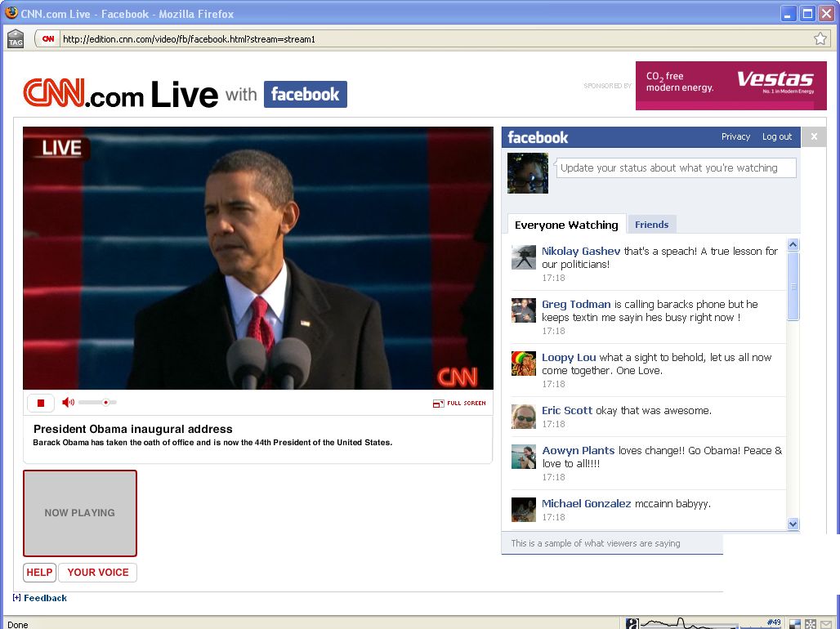Screen dimensions: 840x629
Task: Adjust the video volume slider
Action: [98, 403]
